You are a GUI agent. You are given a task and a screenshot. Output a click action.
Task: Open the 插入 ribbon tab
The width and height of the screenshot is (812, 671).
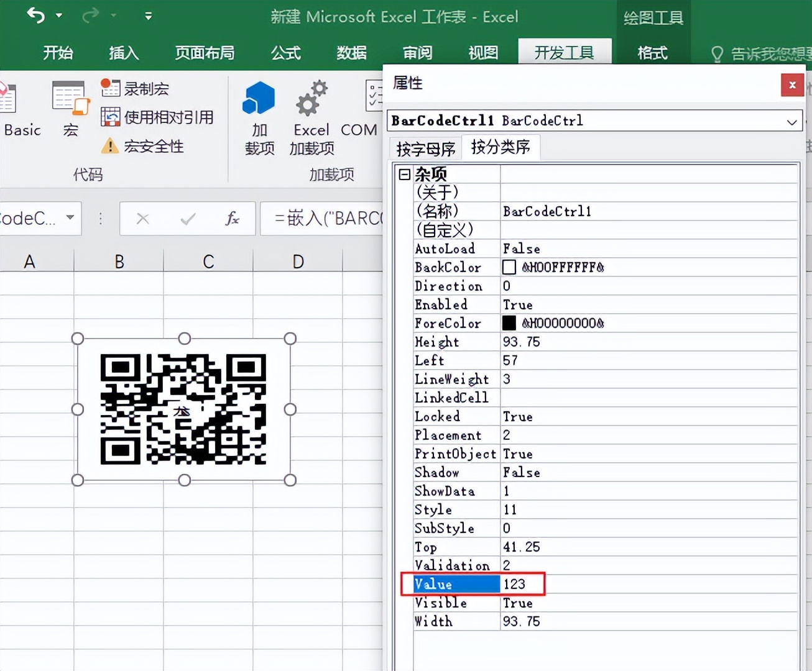(124, 53)
